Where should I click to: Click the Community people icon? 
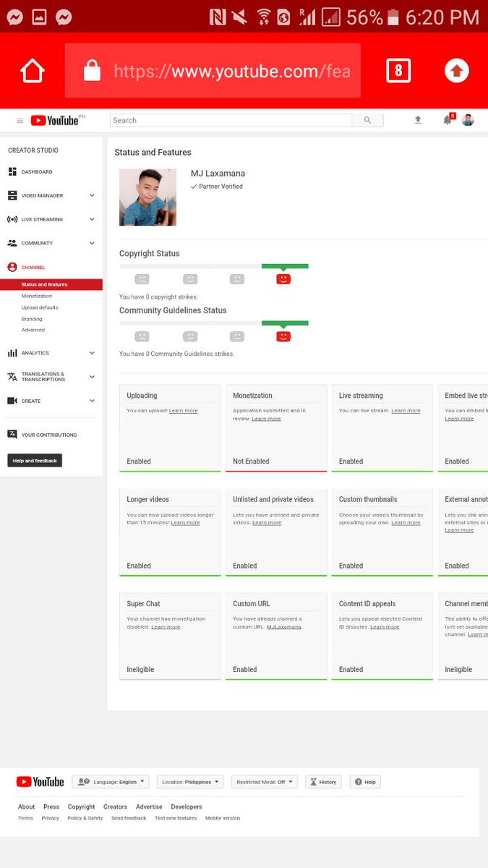tap(12, 243)
